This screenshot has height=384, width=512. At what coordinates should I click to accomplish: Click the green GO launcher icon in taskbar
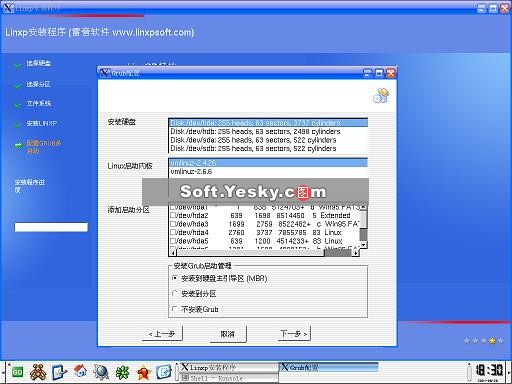point(17,372)
